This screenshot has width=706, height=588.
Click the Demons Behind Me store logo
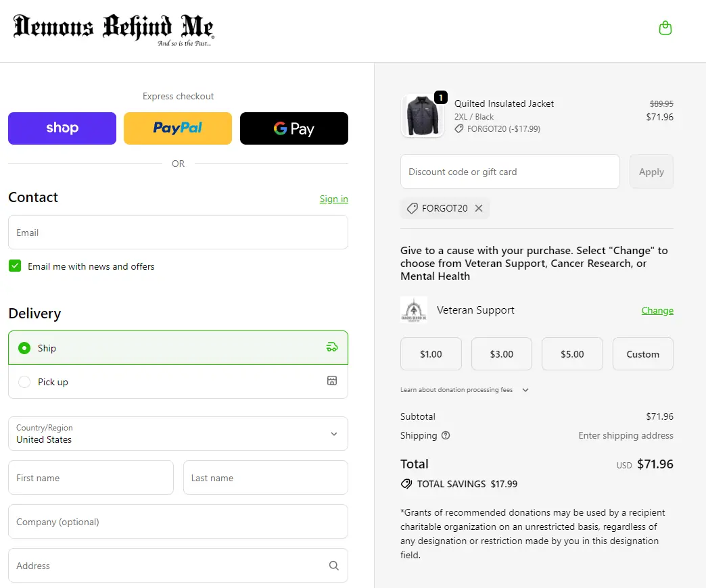(x=113, y=30)
